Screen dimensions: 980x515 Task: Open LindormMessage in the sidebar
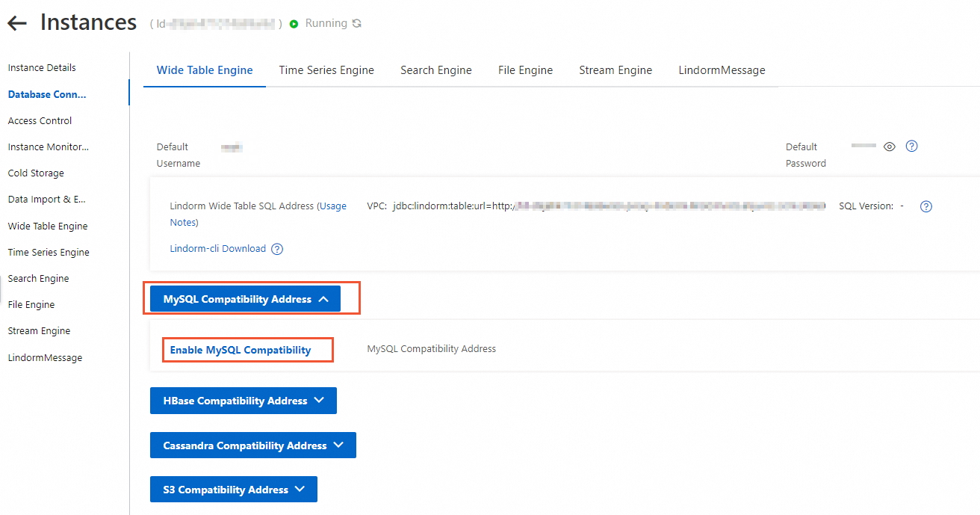(x=45, y=357)
